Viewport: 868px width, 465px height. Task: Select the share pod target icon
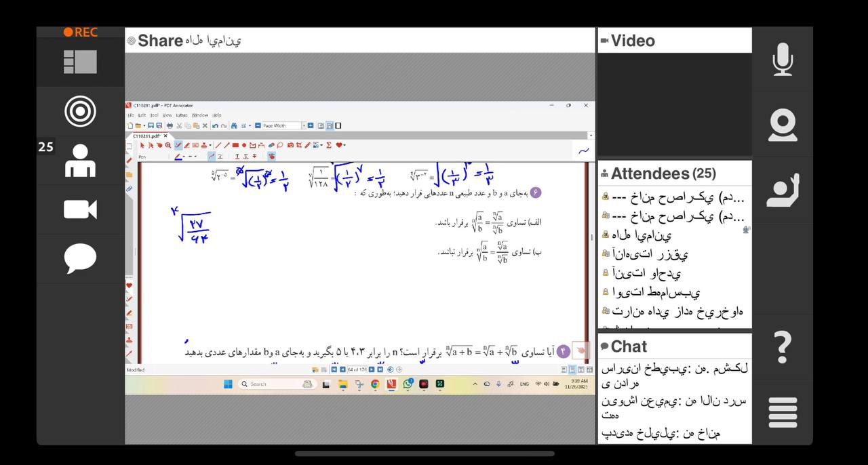pyautogui.click(x=80, y=111)
